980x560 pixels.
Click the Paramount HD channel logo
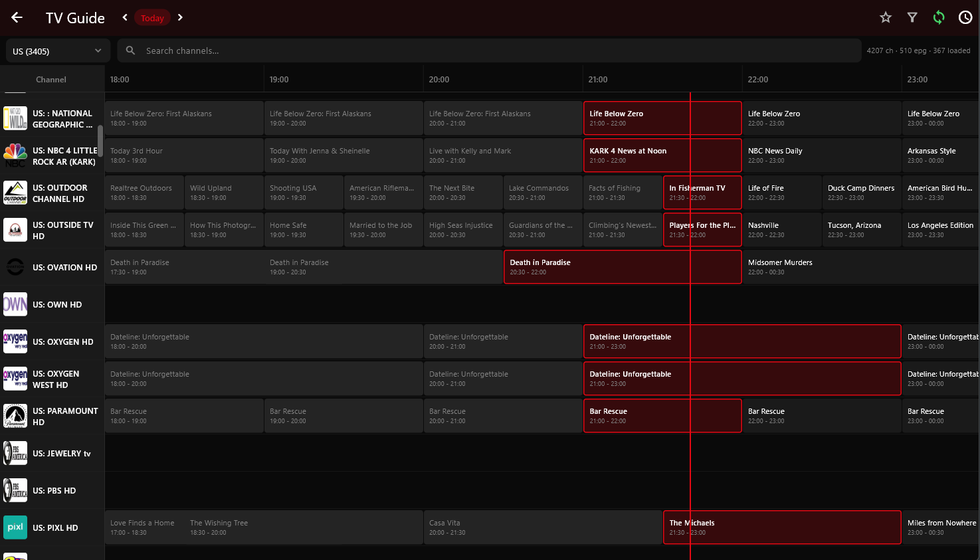click(x=15, y=416)
